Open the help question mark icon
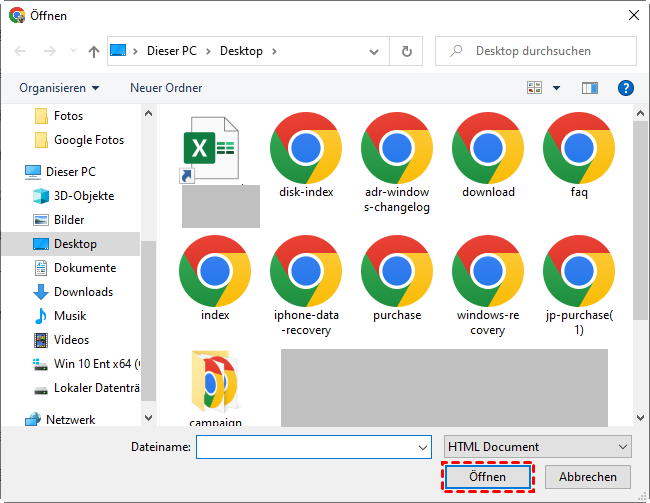The height and width of the screenshot is (503, 650). 626,88
